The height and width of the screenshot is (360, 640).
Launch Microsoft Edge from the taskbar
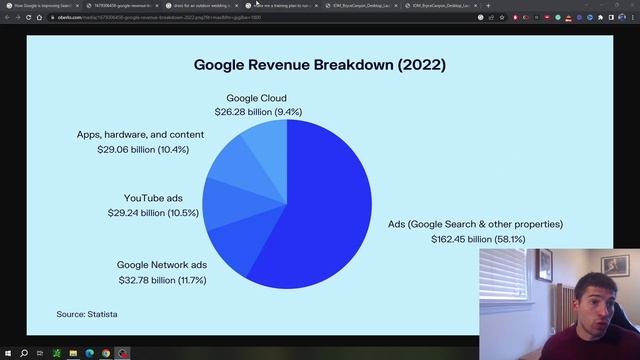(x=89, y=353)
